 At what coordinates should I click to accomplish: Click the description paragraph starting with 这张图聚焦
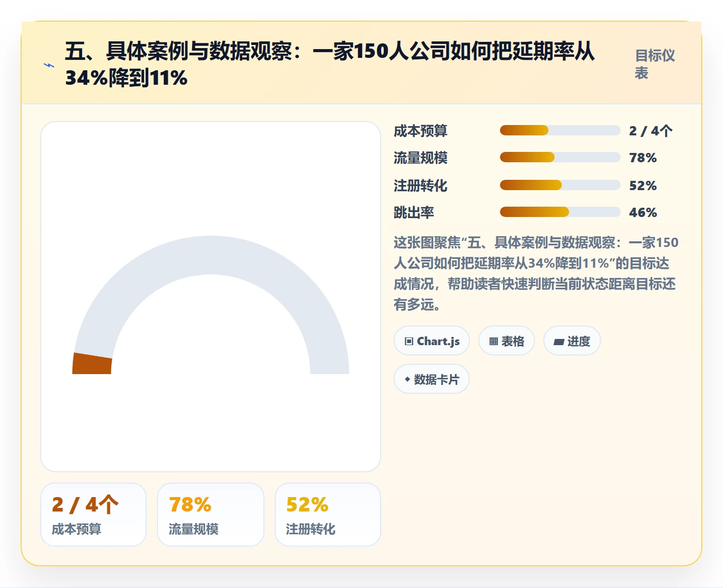[536, 273]
